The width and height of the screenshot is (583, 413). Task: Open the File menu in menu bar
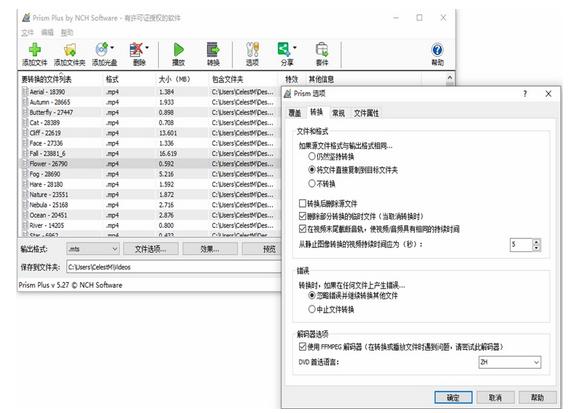coord(27,32)
